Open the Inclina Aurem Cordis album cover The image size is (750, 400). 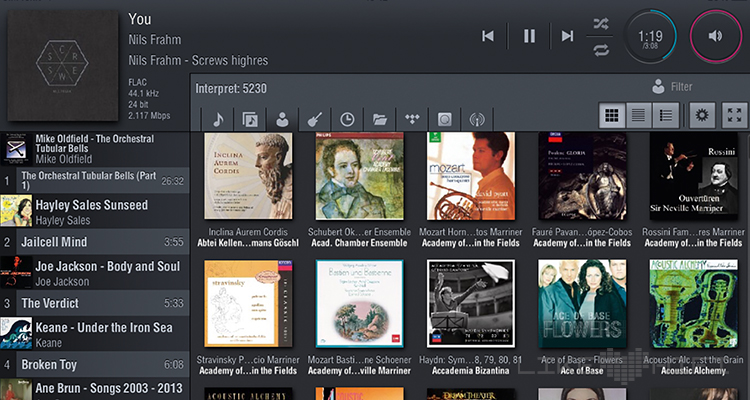point(248,176)
